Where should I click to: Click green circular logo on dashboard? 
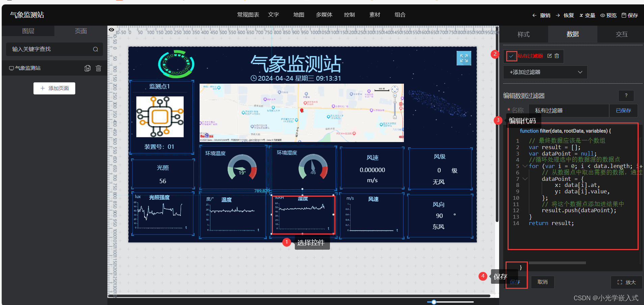(176, 64)
